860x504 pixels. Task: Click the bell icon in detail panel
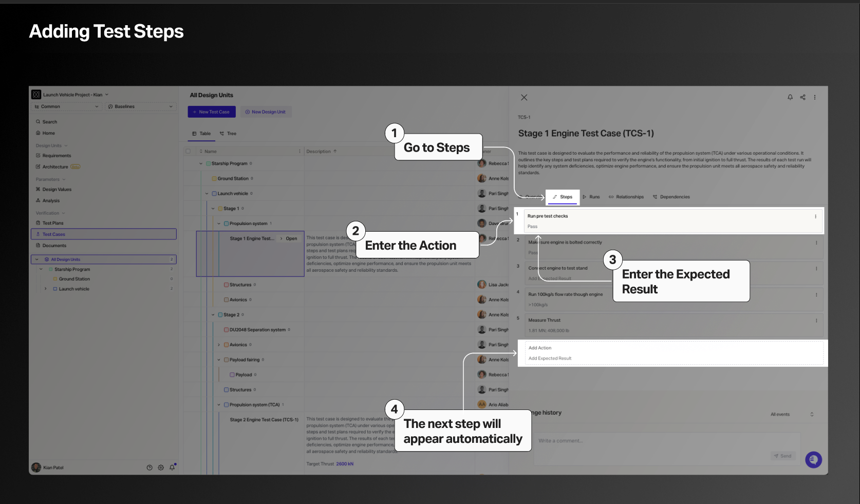(x=790, y=97)
